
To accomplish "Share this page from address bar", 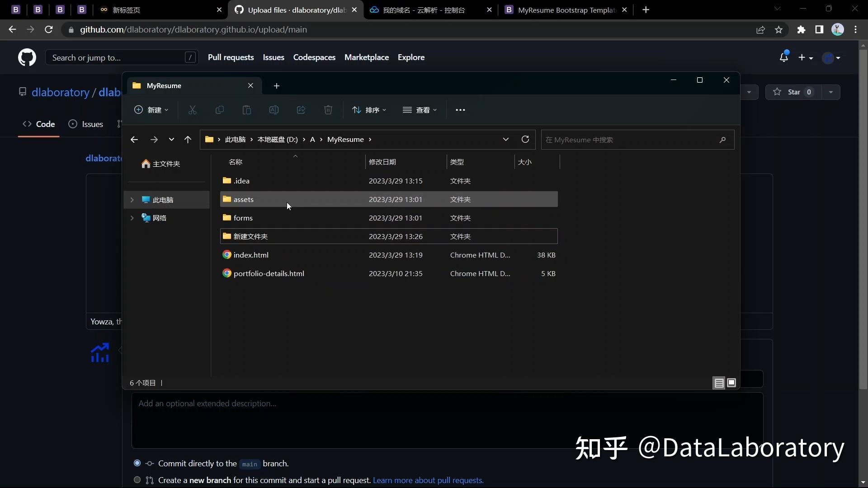I will click(760, 30).
